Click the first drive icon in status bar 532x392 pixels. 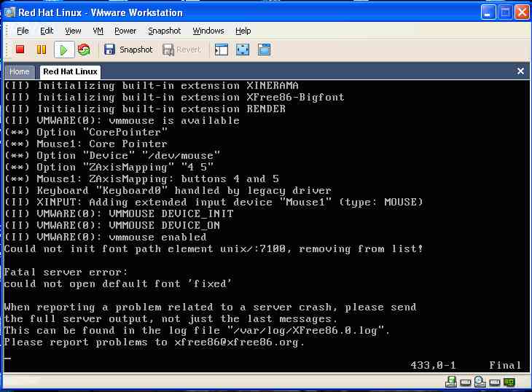[466, 383]
